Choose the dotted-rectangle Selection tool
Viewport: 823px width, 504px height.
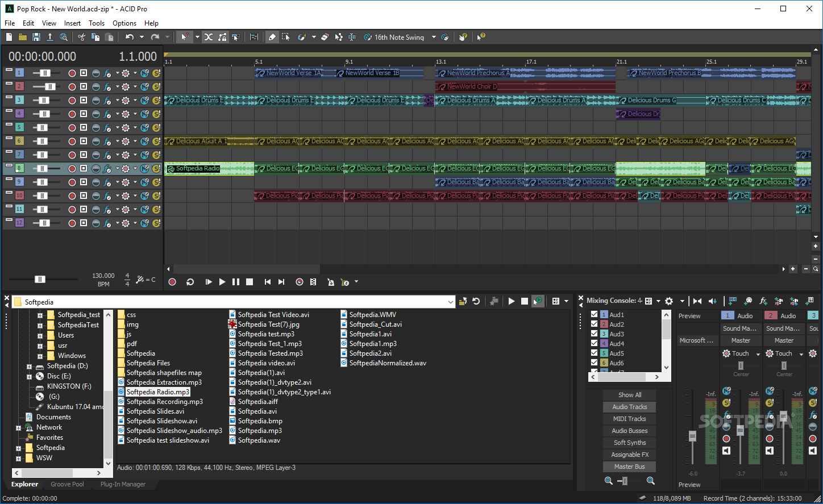tap(286, 37)
